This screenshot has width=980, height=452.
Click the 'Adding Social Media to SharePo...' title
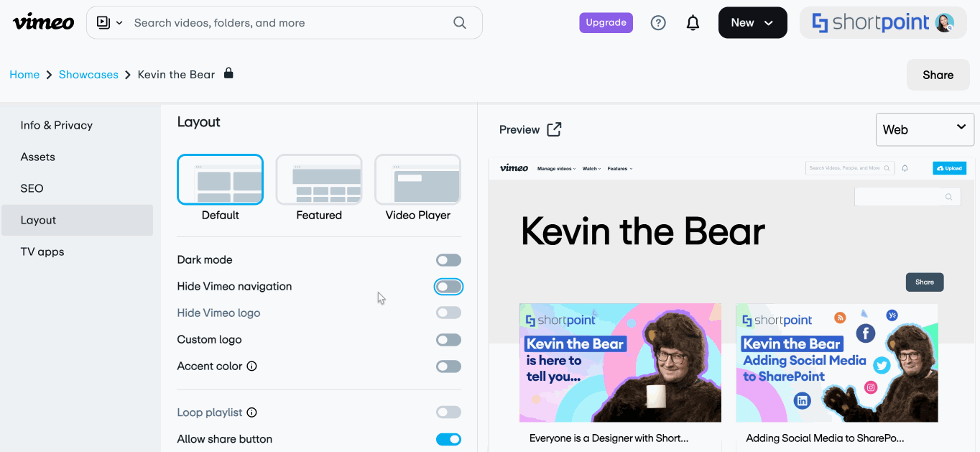(x=825, y=438)
